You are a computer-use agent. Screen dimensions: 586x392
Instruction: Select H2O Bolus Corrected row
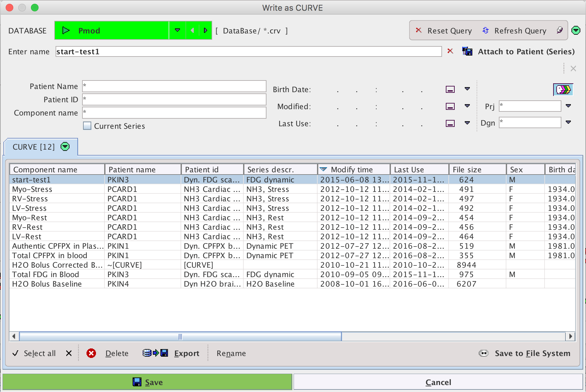coord(292,265)
